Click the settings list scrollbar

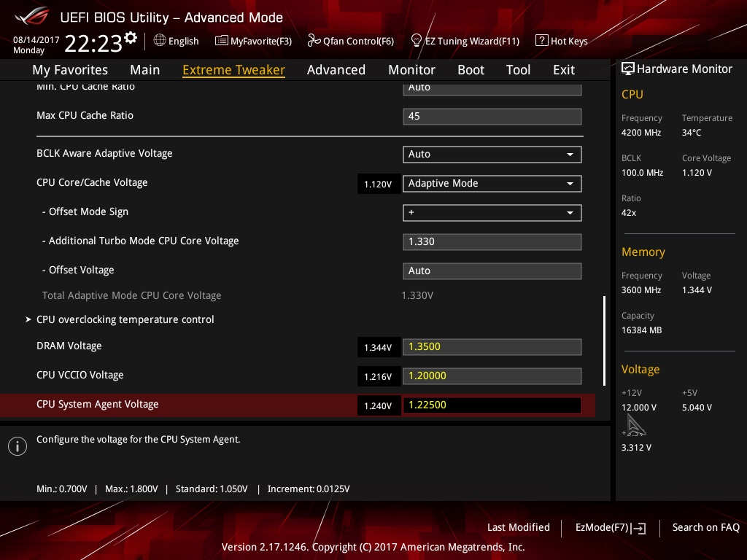(x=604, y=341)
